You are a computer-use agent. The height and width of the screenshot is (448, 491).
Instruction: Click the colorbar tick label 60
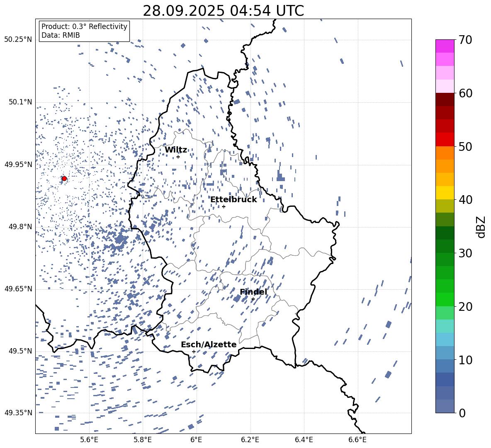pyautogui.click(x=465, y=93)
